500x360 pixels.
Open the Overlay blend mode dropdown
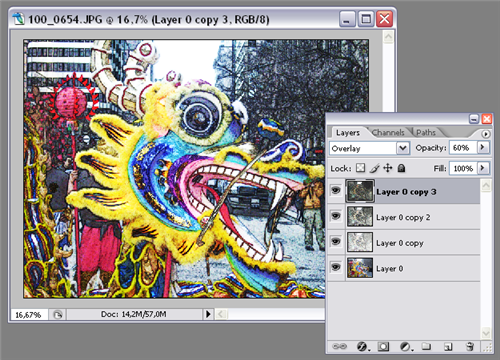tap(403, 148)
